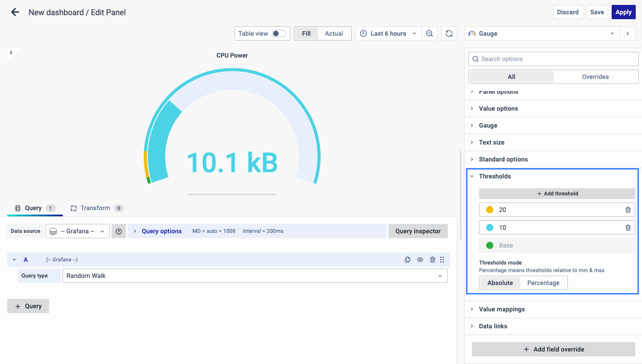Open the Last 6 hours time picker
This screenshot has height=364, width=642.
388,33
